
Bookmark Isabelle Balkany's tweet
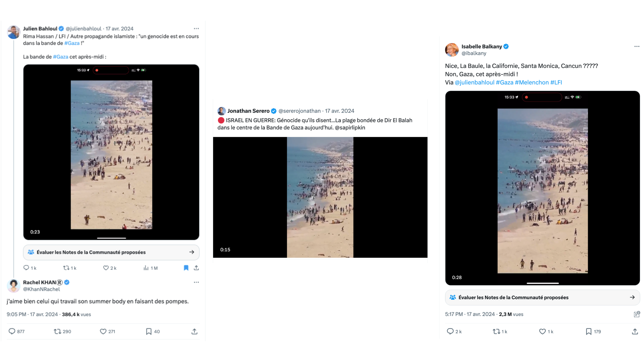point(588,331)
